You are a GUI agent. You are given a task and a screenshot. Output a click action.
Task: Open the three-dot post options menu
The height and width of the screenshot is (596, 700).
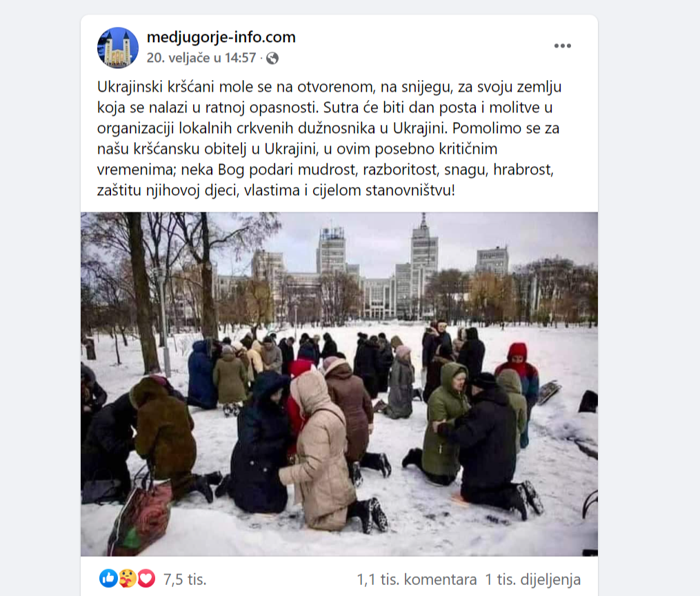pos(563,46)
